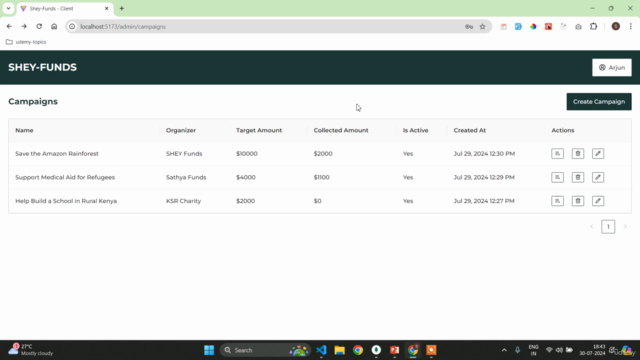
Task: Open File Explorer from taskbar
Action: [x=340, y=350]
